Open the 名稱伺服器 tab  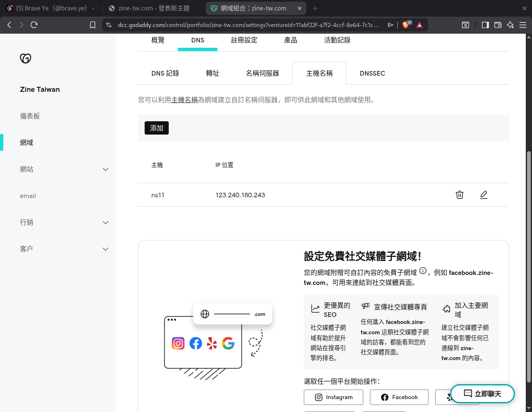(x=262, y=74)
